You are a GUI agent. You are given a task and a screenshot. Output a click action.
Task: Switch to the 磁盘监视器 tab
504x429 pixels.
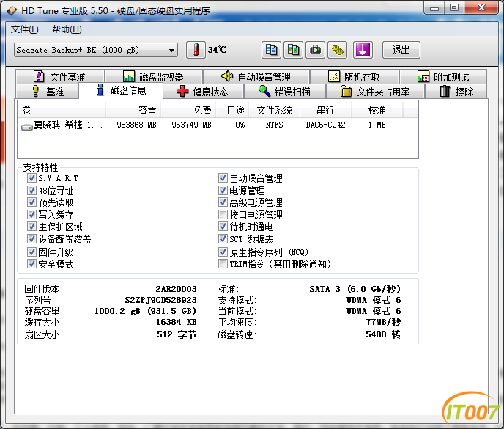pyautogui.click(x=154, y=76)
